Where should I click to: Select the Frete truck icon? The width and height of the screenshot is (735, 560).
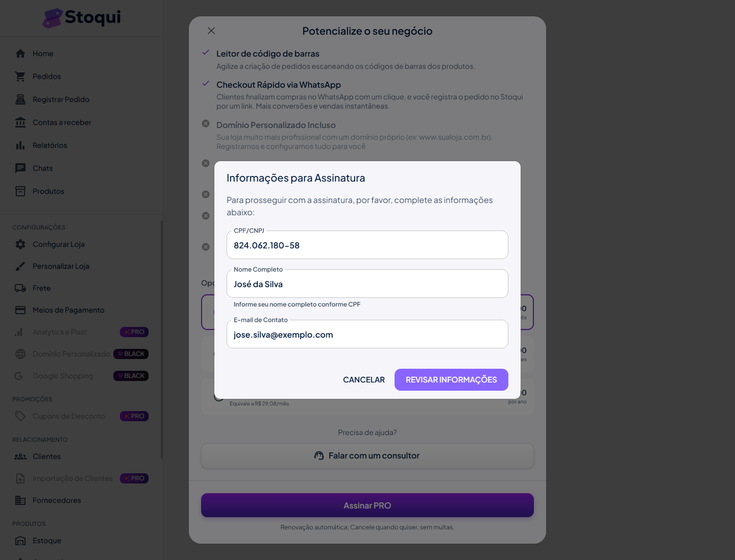click(x=20, y=288)
